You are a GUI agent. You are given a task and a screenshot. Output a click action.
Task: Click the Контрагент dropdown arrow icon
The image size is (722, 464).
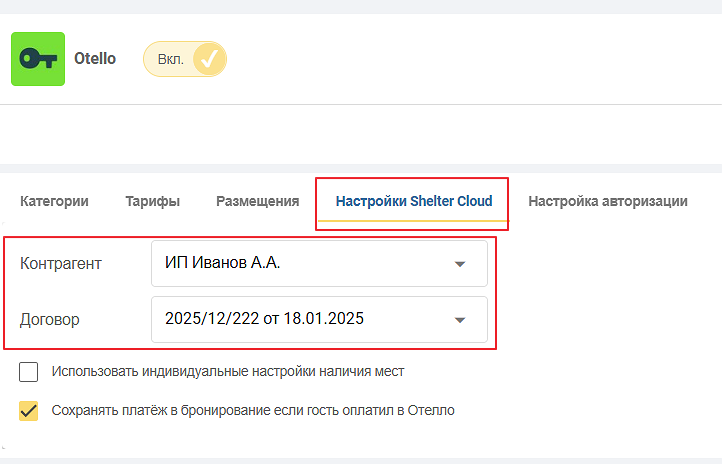tap(460, 264)
